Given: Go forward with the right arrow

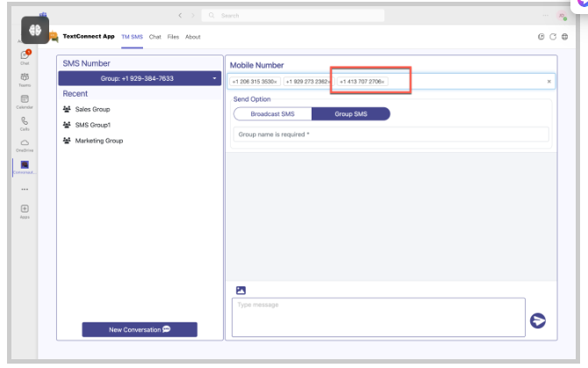Looking at the screenshot, I should pyautogui.click(x=193, y=16).
